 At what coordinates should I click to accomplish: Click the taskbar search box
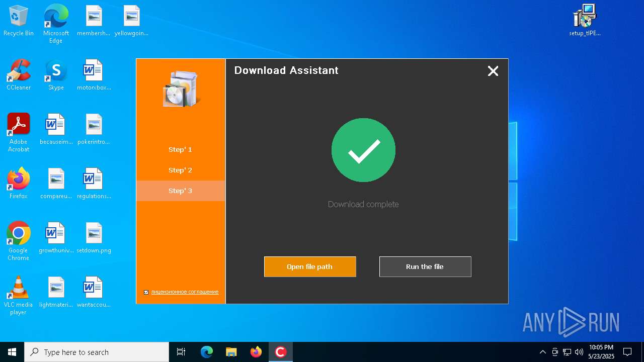click(x=97, y=352)
